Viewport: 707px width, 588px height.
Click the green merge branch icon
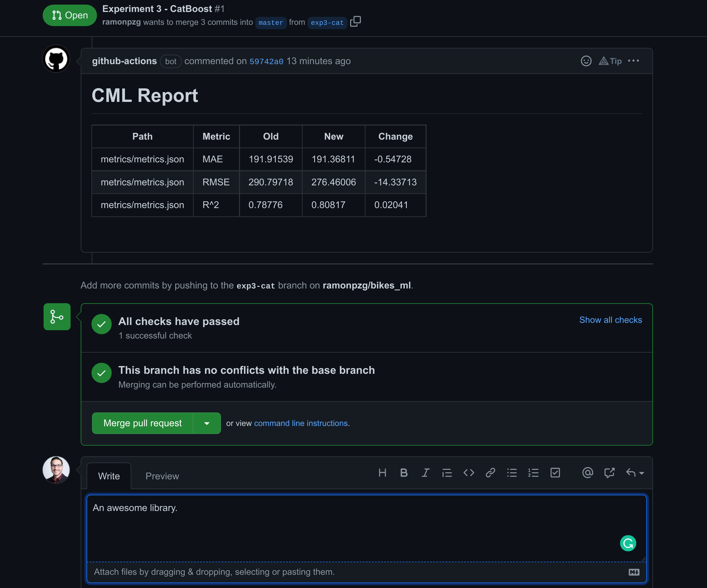(57, 317)
